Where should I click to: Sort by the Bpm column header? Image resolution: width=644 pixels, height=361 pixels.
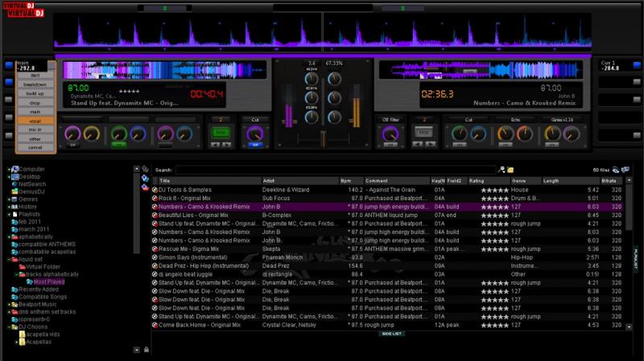point(352,181)
